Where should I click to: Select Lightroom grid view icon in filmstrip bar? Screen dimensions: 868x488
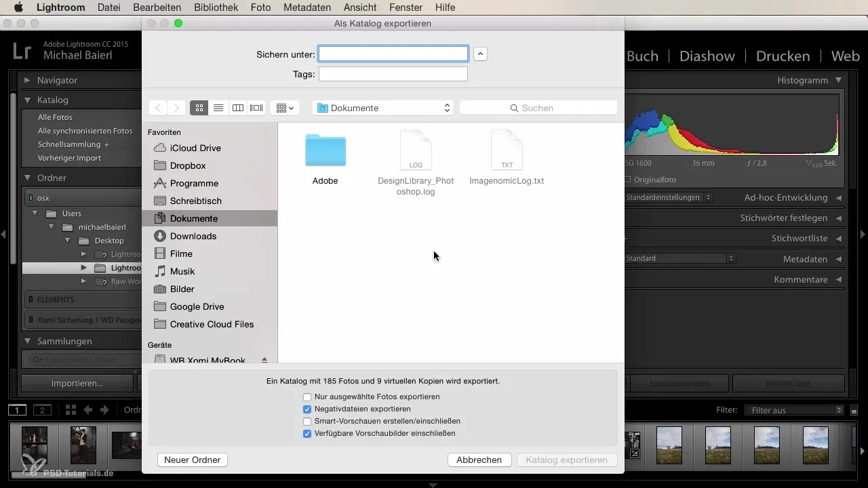pos(71,410)
